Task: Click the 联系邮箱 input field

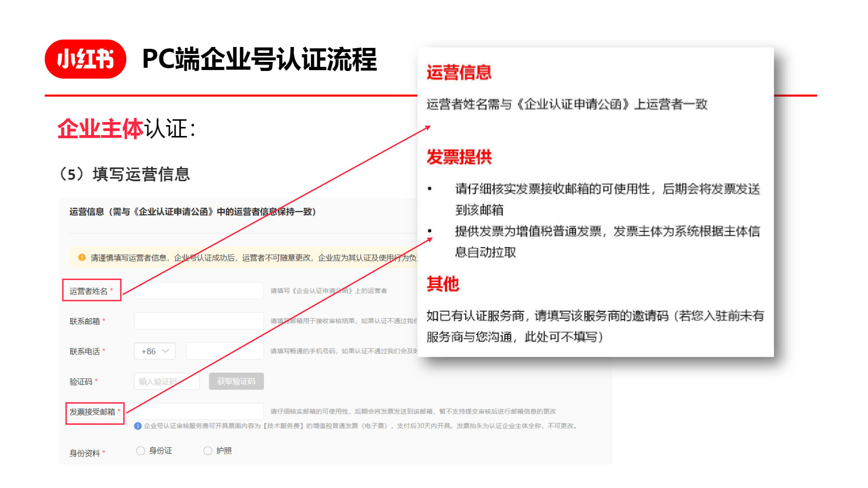Action: [199, 321]
